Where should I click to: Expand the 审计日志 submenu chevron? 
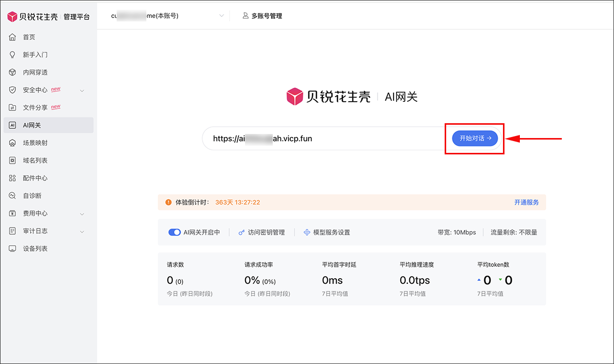(82, 232)
